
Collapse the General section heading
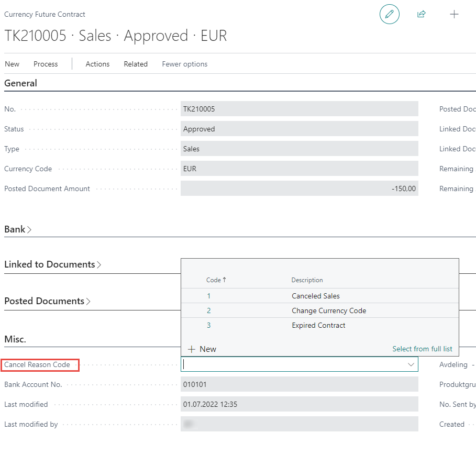tap(20, 83)
